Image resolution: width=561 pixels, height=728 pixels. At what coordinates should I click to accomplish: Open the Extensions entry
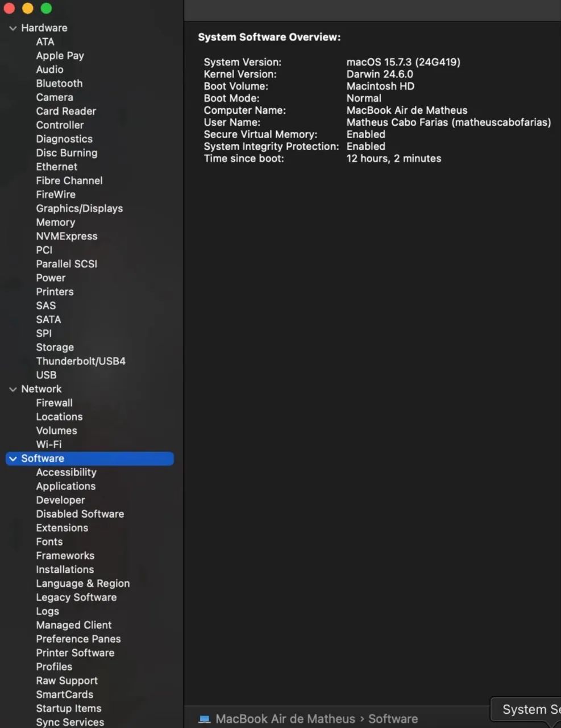[x=62, y=528]
